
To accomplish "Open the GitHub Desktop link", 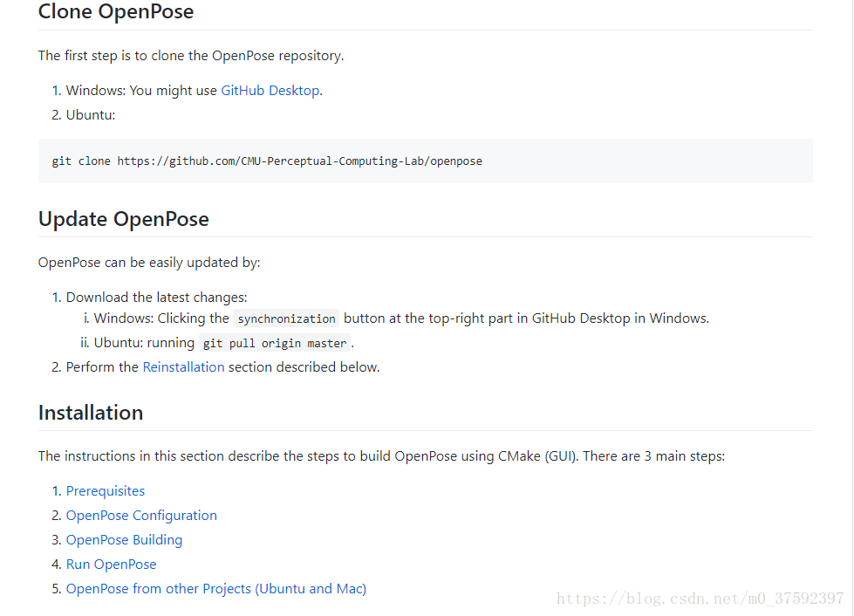I will point(270,91).
